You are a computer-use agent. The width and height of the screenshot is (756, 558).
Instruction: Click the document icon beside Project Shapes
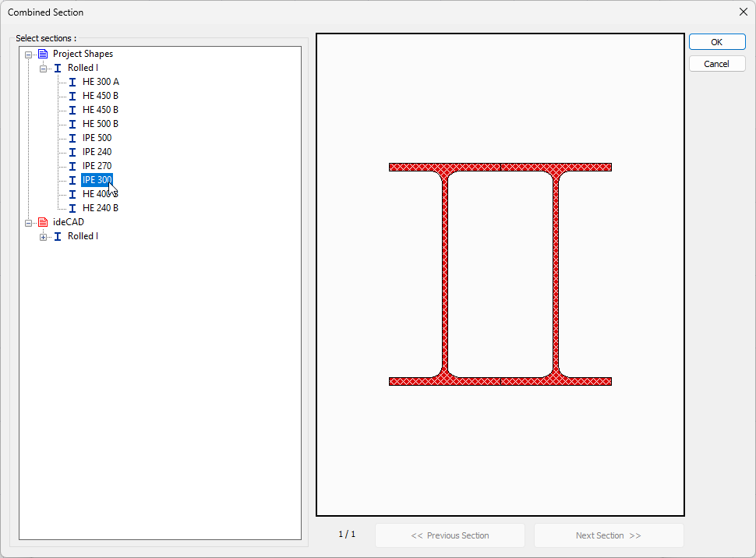coord(41,54)
